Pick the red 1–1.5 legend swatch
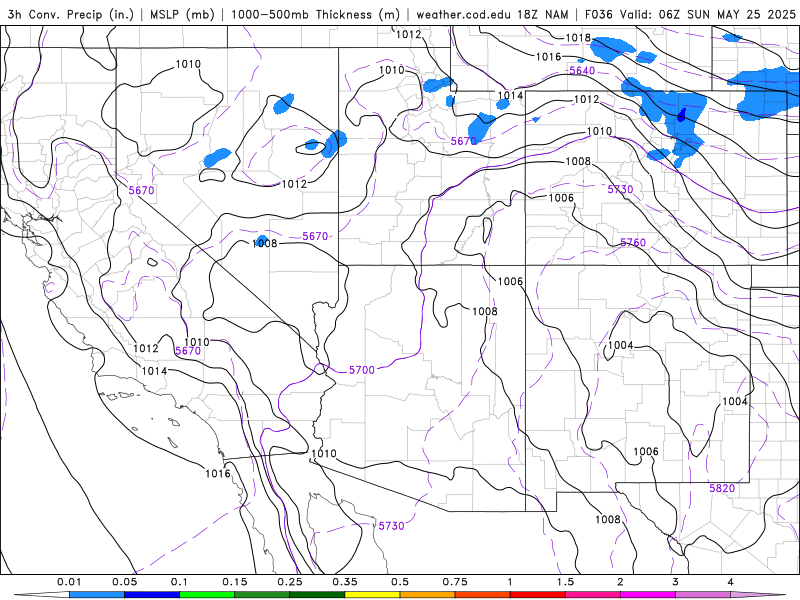This screenshot has height=600, width=800. pos(538,595)
